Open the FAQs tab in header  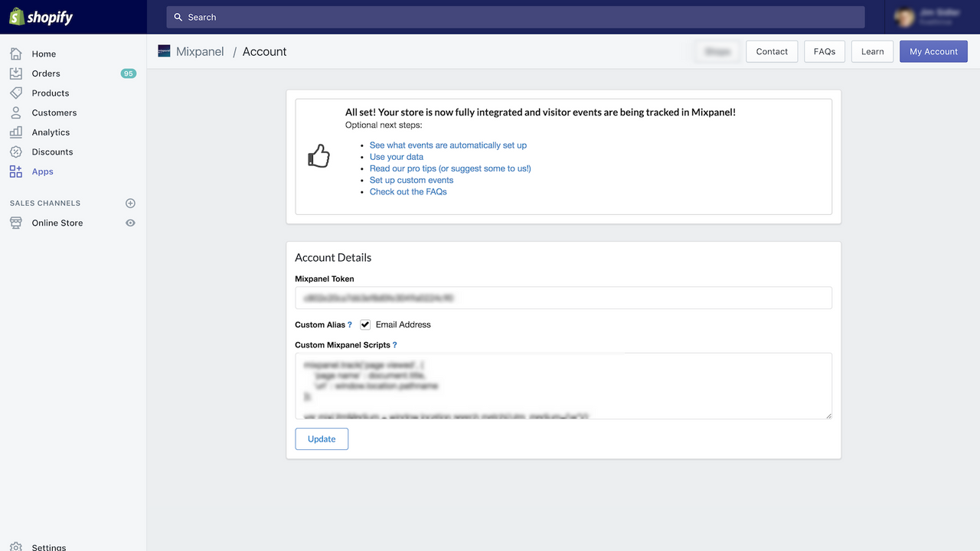(824, 51)
